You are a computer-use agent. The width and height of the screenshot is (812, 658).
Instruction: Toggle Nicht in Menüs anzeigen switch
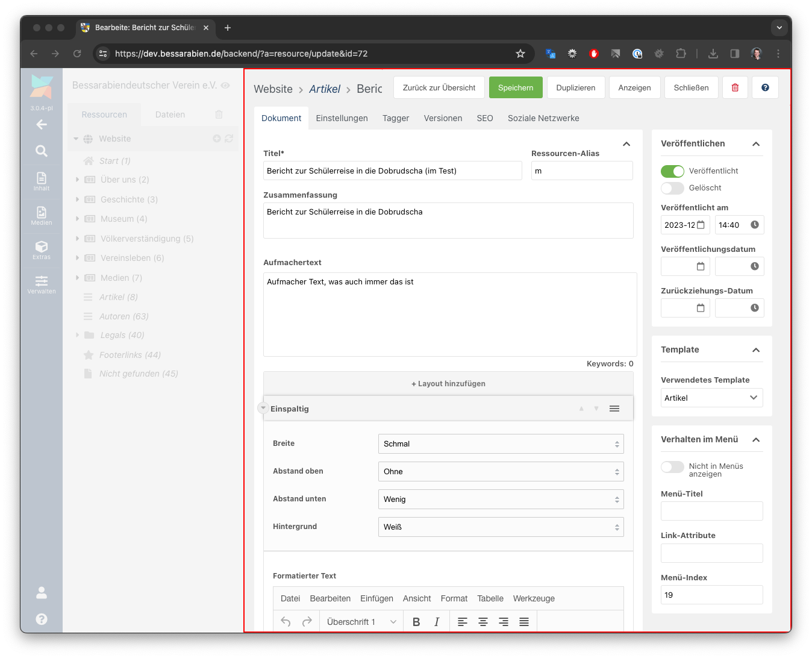(672, 467)
